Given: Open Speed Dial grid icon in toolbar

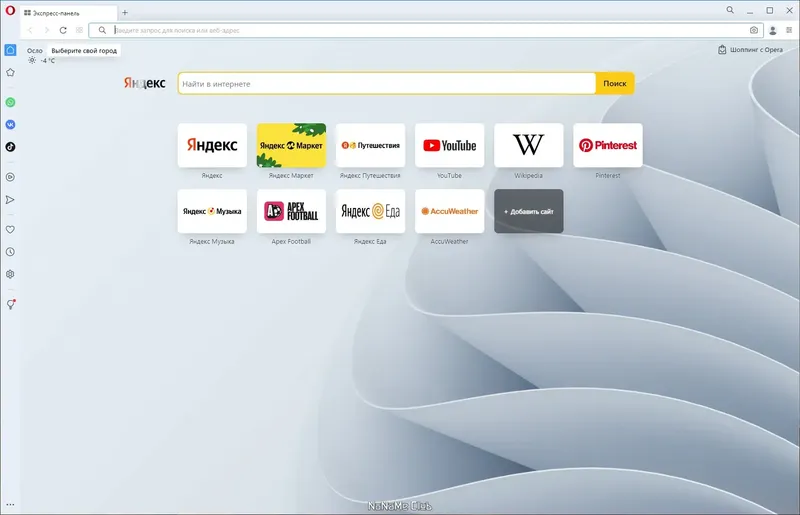Looking at the screenshot, I should (79, 30).
